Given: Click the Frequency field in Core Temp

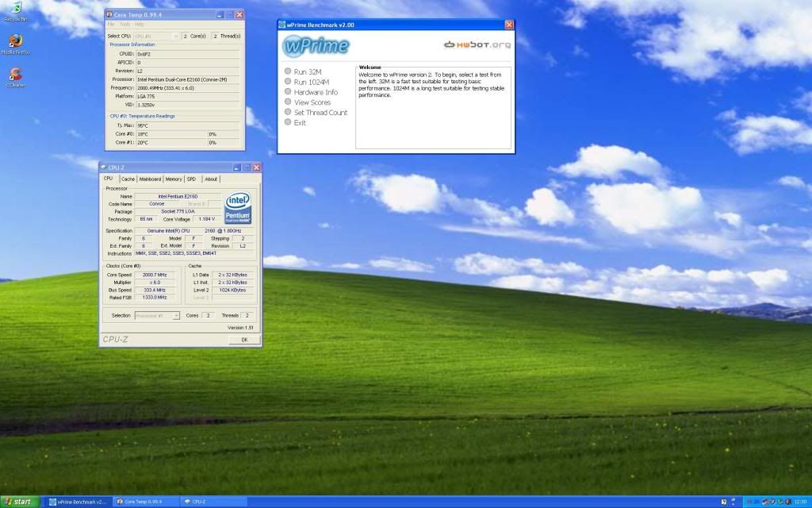Looking at the screenshot, I should 188,88.
